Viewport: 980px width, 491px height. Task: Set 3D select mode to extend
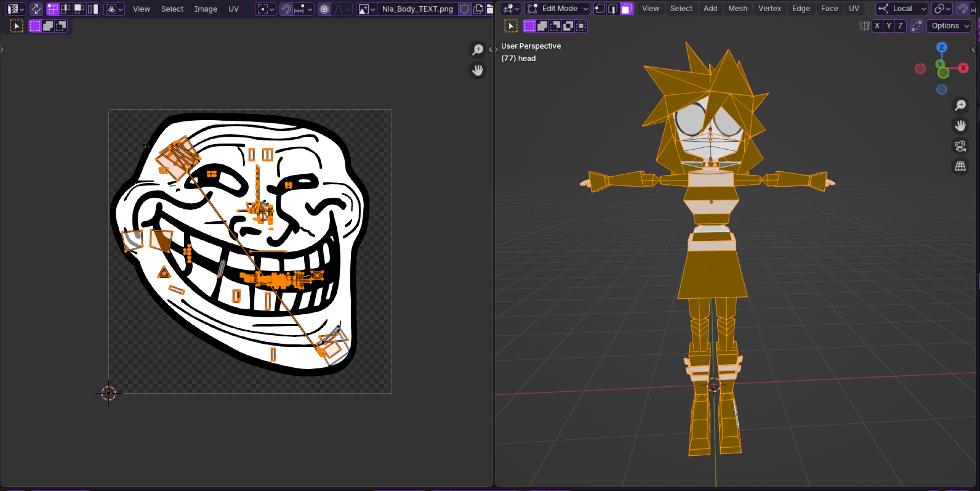click(x=542, y=26)
